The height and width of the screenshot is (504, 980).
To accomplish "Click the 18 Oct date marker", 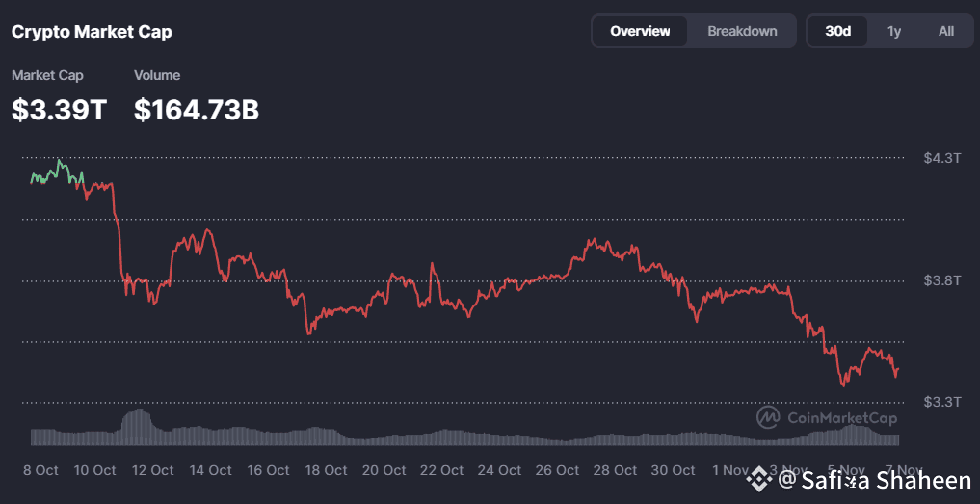I will (325, 470).
